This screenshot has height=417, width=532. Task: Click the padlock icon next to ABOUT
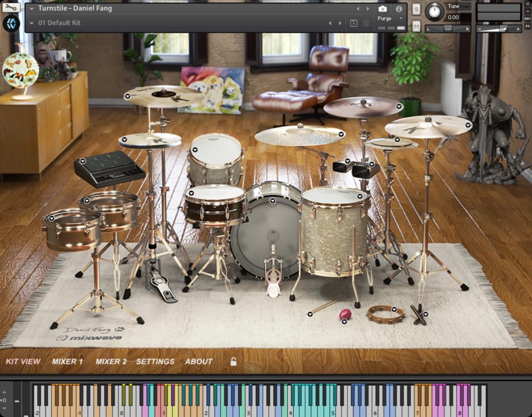point(233,361)
